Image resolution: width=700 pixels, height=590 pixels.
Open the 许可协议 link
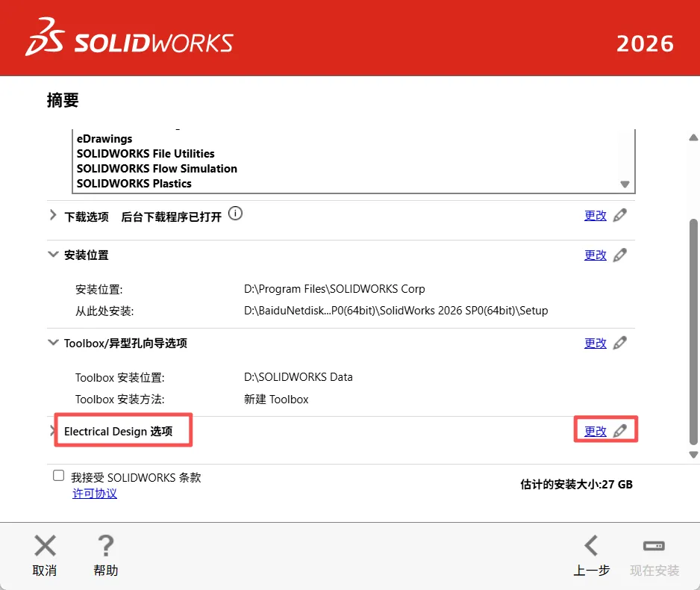click(x=95, y=494)
